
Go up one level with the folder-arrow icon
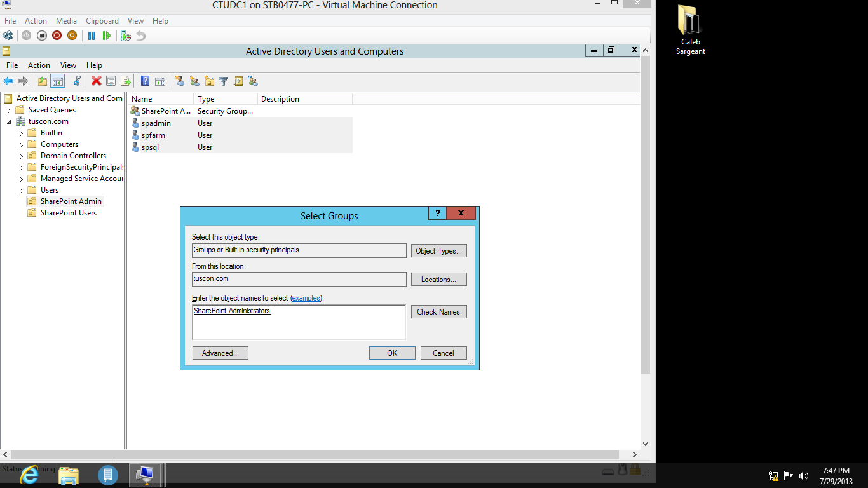(x=43, y=81)
